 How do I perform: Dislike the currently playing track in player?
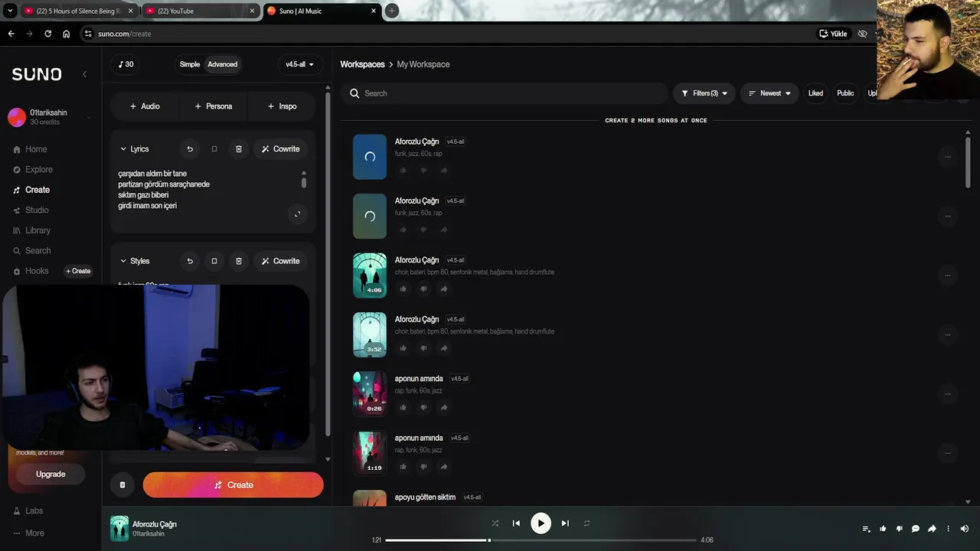899,529
